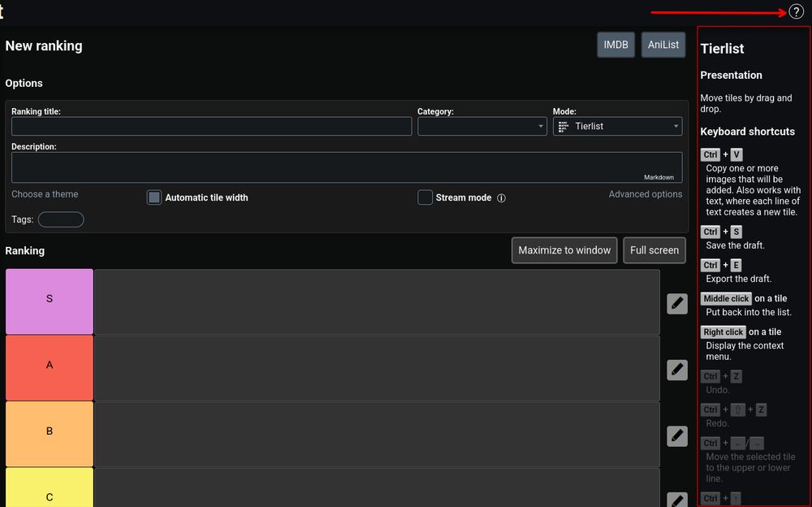Click the 'Save the draft.' shortcut text
This screenshot has width=812, height=507.
tap(735, 245)
